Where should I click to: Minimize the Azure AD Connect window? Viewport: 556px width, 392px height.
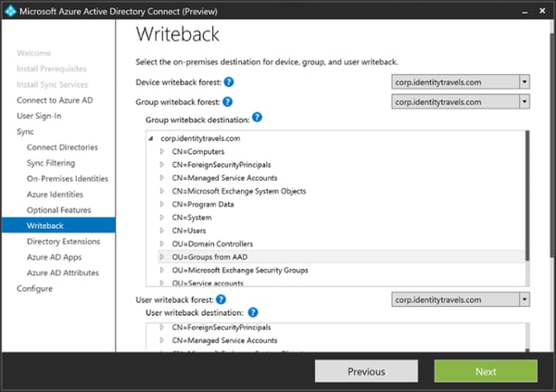click(524, 11)
